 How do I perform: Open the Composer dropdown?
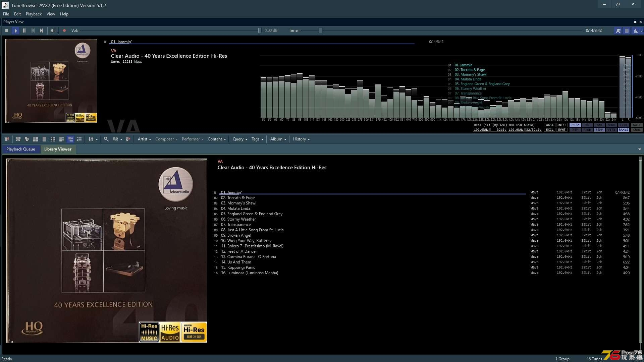pyautogui.click(x=166, y=139)
